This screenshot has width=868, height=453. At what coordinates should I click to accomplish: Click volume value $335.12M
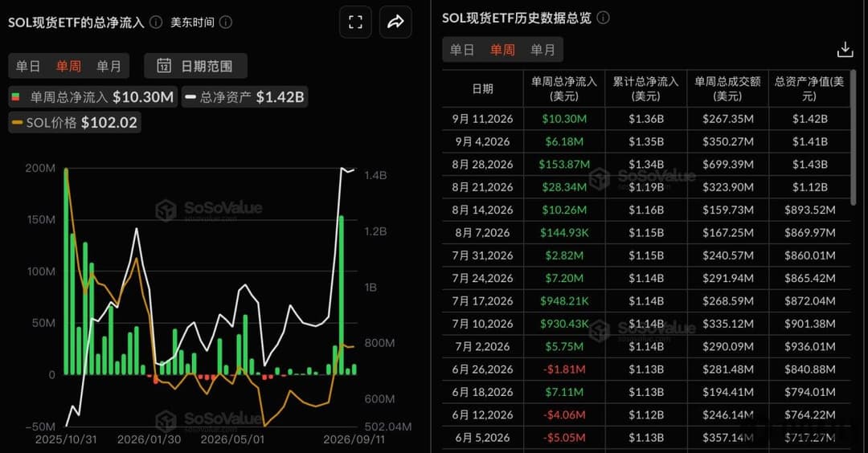coord(728,324)
